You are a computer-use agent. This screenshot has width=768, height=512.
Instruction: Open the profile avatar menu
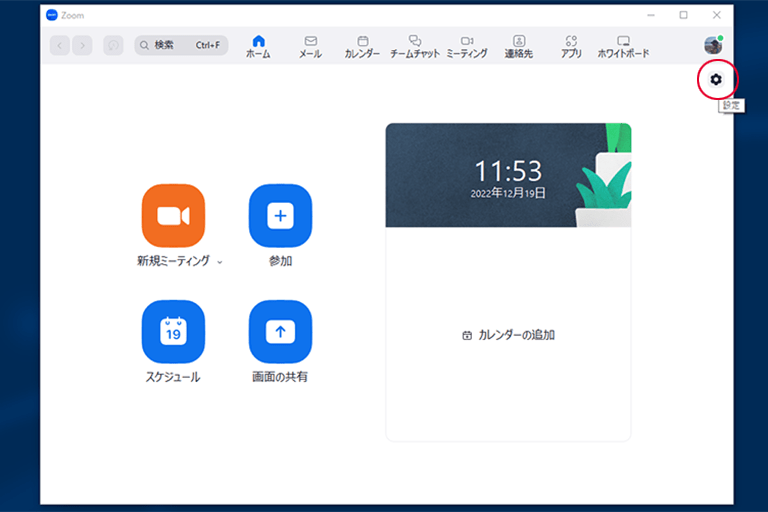pyautogui.click(x=713, y=45)
